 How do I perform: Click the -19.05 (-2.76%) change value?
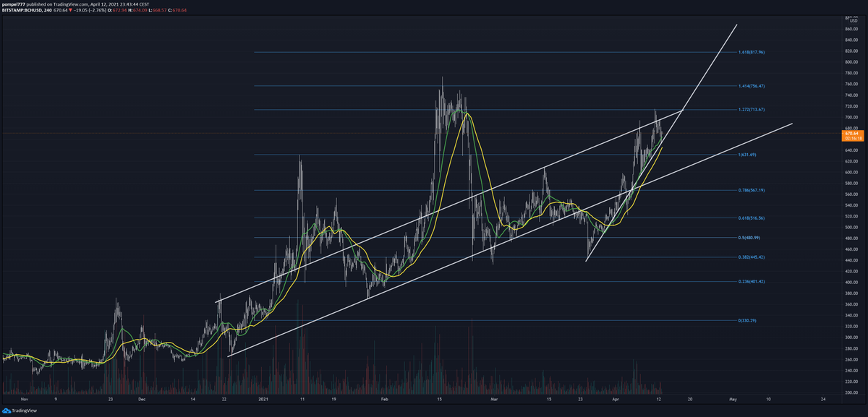(x=90, y=10)
